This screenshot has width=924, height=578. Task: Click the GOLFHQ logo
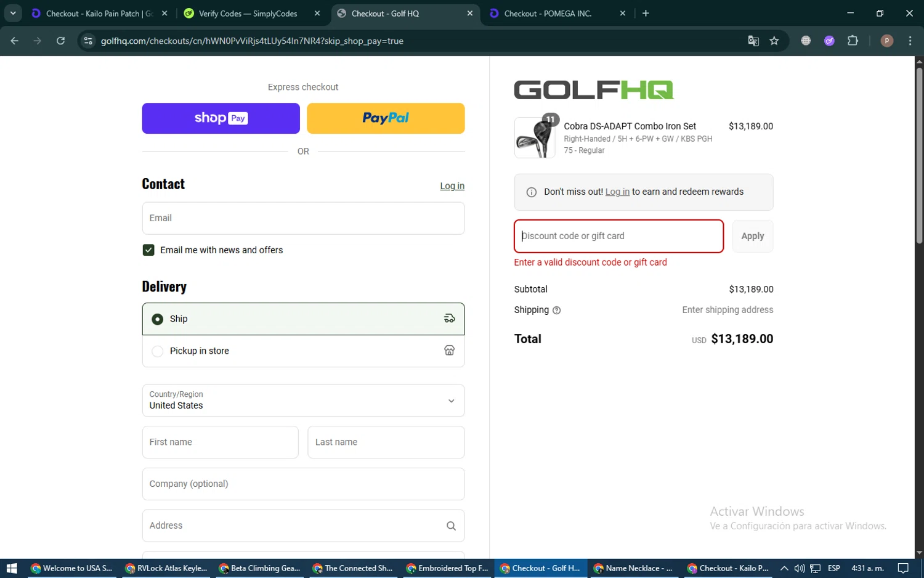(x=594, y=90)
